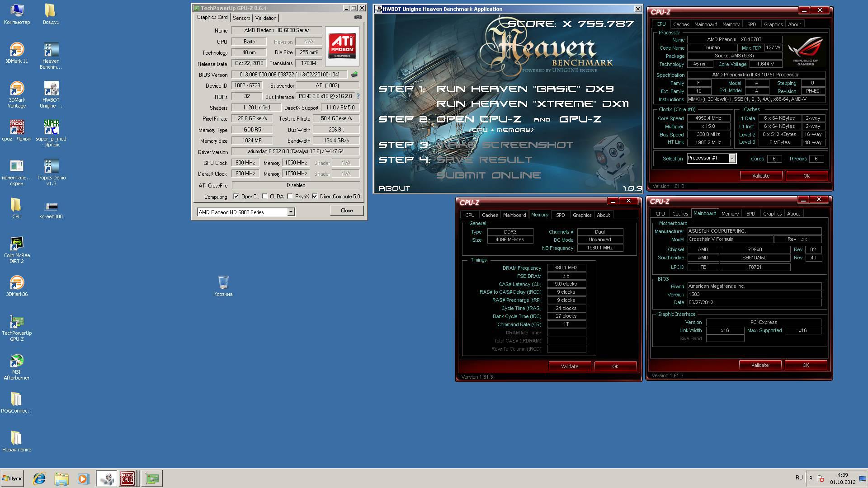
Task: Open HWBOT Unigine desktop shortcut
Action: 51,94
